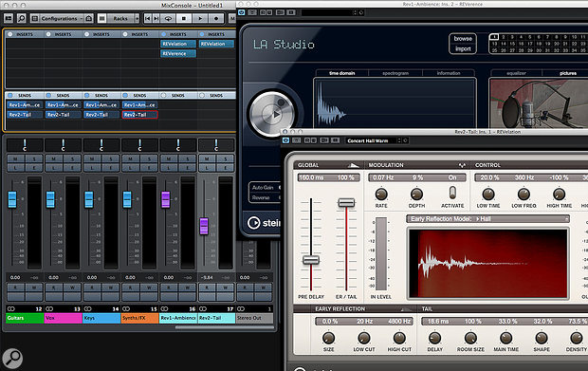Click the large round play button in REVerence

pyautogui.click(x=272, y=114)
